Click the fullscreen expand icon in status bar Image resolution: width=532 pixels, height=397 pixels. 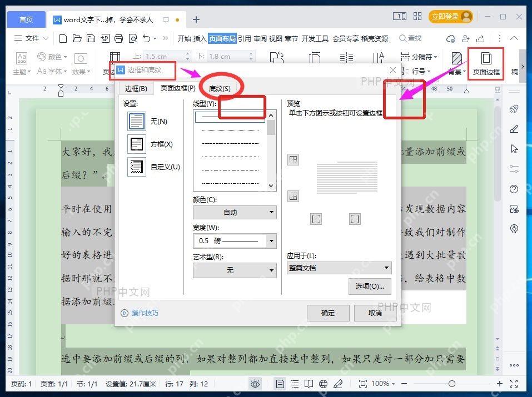click(x=514, y=384)
